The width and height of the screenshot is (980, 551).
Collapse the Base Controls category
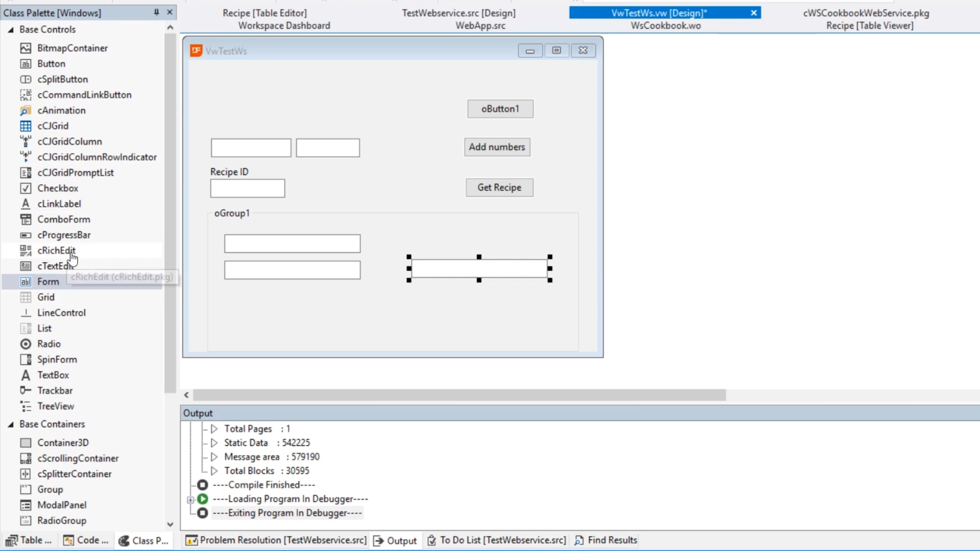[x=11, y=30]
